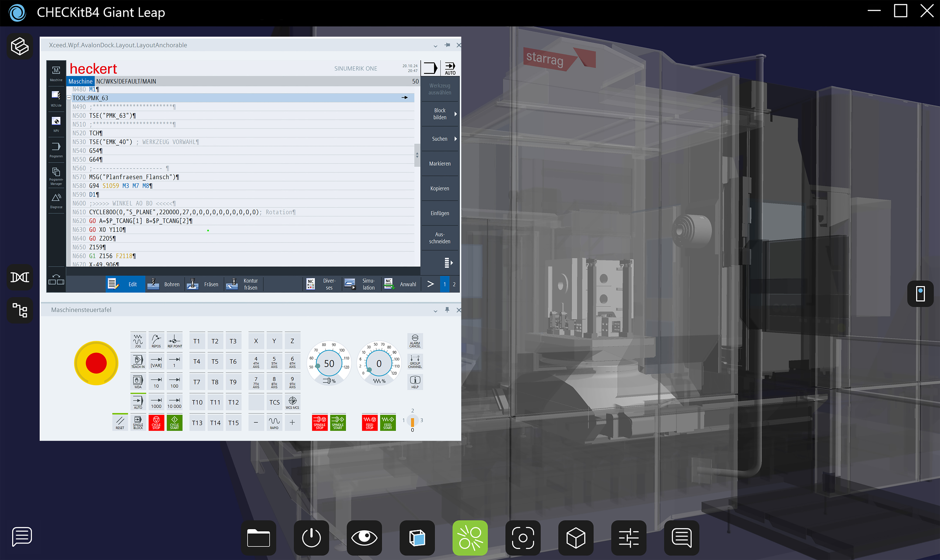Click the blue cube icon in bottom toolbar
940x560 pixels.
pos(417,538)
